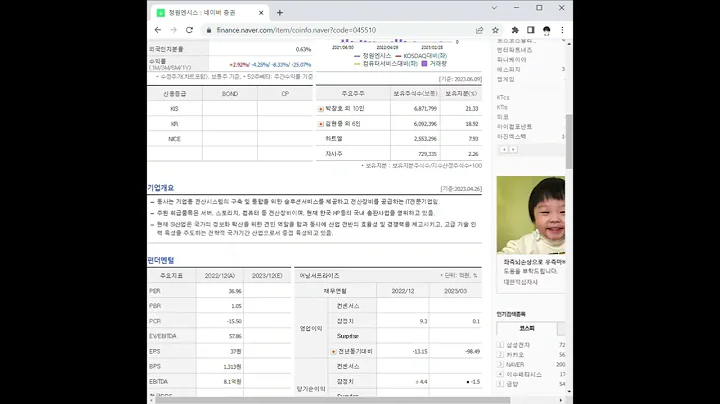The image size is (720, 404).
Task: Click the scroll-down arrow of the page
Action: 569,392
